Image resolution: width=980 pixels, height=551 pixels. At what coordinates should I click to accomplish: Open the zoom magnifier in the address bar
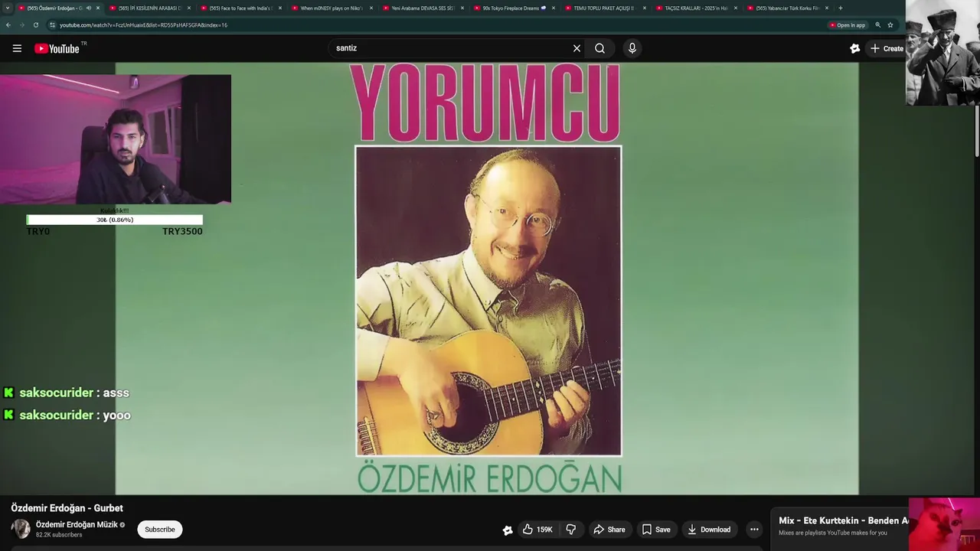pyautogui.click(x=877, y=24)
